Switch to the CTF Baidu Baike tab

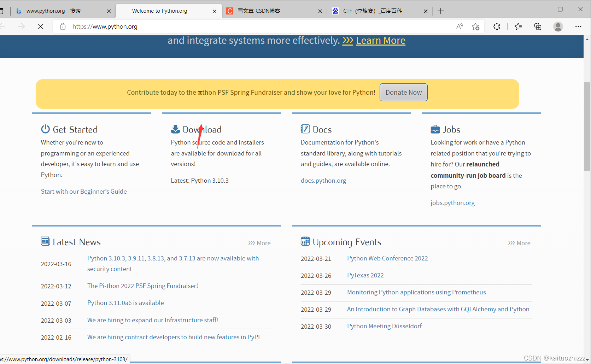pyautogui.click(x=380, y=11)
